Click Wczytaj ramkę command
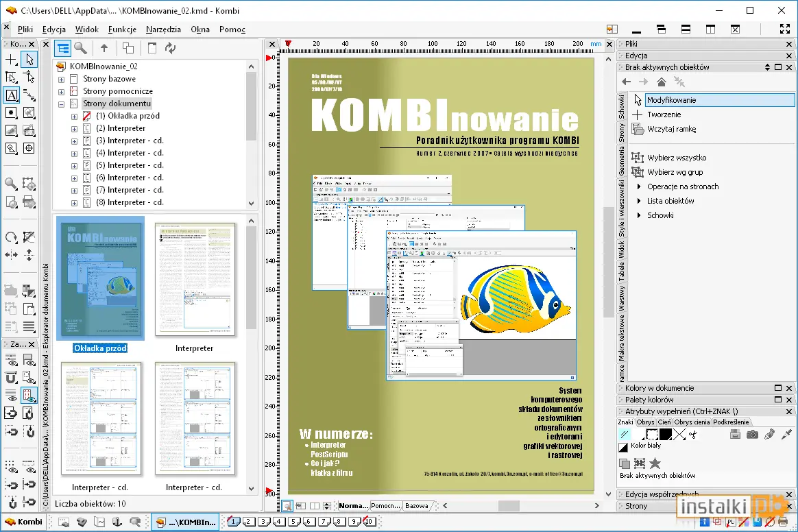 coord(671,129)
